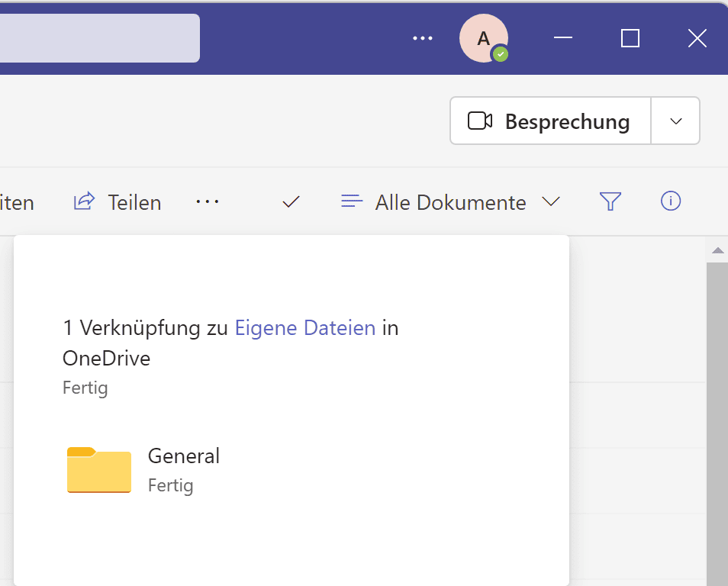Select the General folder name text
The height and width of the screenshot is (586, 728).
pos(184,456)
